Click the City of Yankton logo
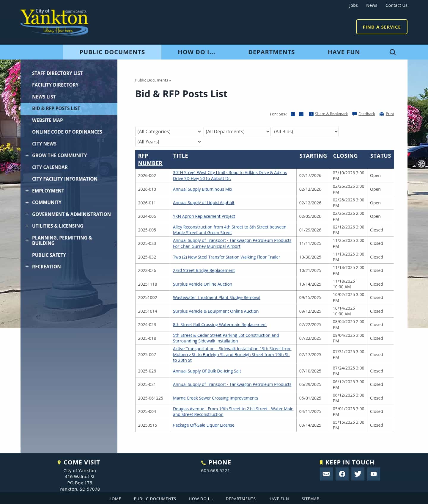This screenshot has height=504, width=428. [54, 22]
